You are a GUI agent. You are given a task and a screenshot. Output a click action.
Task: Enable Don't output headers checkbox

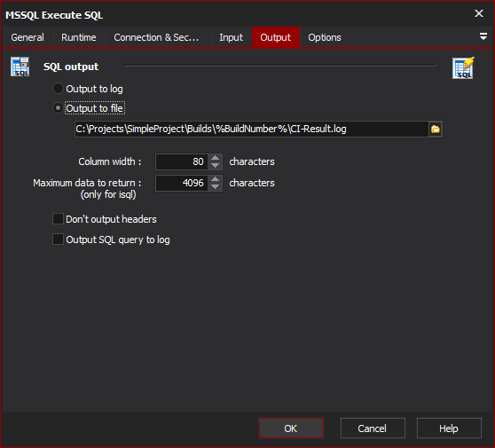(58, 219)
